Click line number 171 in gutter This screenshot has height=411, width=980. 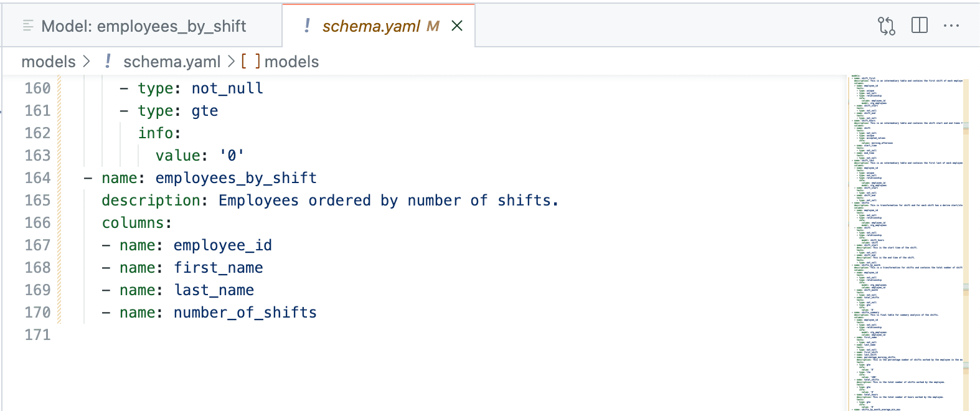(37, 335)
